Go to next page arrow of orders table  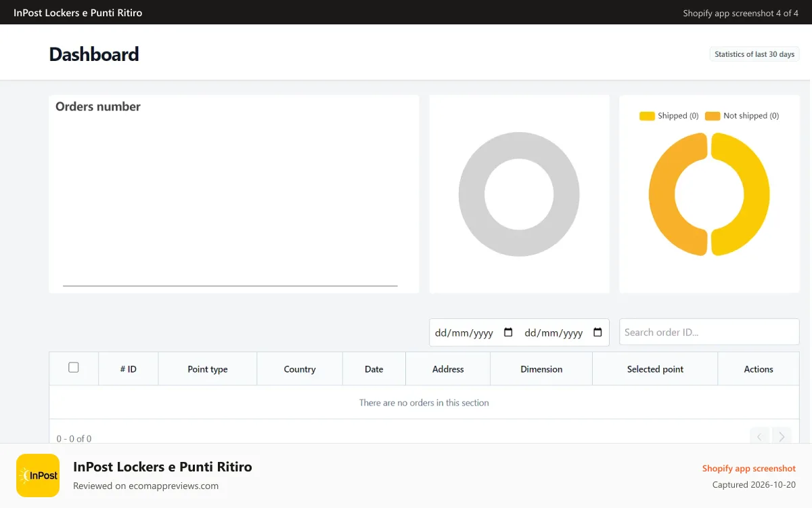[x=782, y=437]
